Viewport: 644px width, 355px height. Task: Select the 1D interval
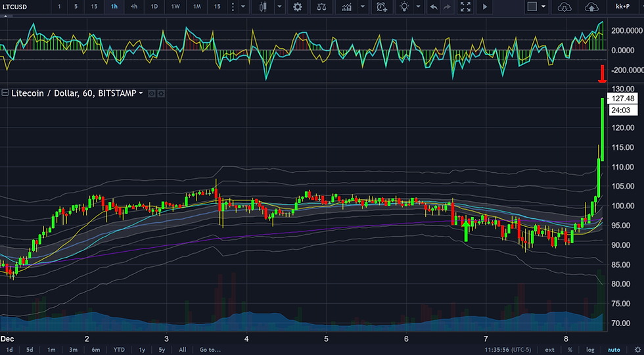coord(154,7)
